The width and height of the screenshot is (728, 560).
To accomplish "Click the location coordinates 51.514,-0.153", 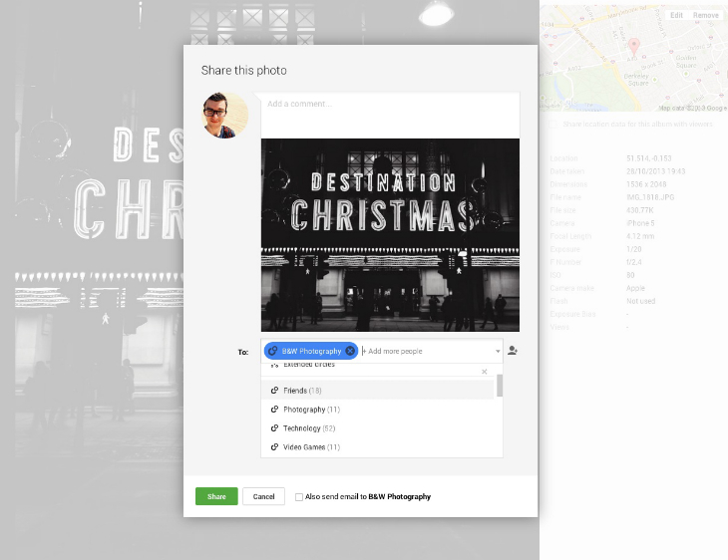I will tap(648, 158).
